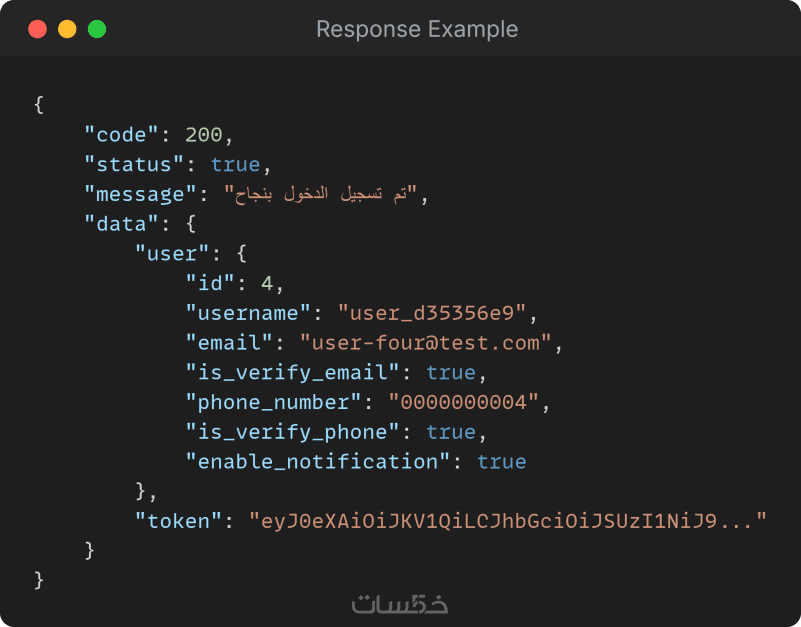Click the Khamsat watermark logo
Image resolution: width=801 pixels, height=627 pixels.
pyautogui.click(x=400, y=604)
